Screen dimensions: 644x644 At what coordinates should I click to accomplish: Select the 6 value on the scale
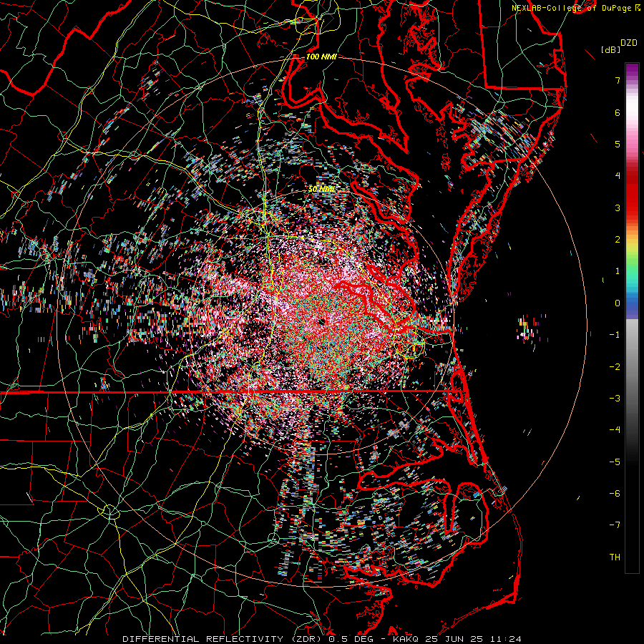coord(618,112)
